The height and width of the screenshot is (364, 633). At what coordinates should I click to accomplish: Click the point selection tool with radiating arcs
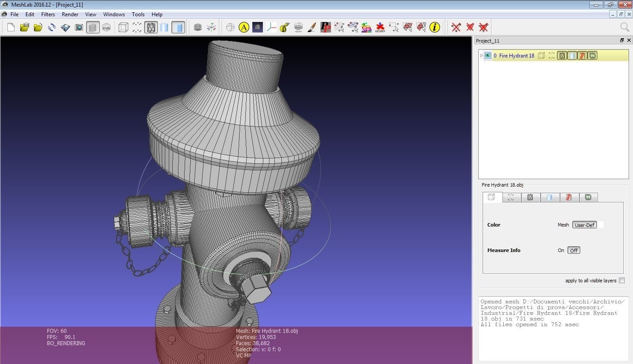pos(339,27)
